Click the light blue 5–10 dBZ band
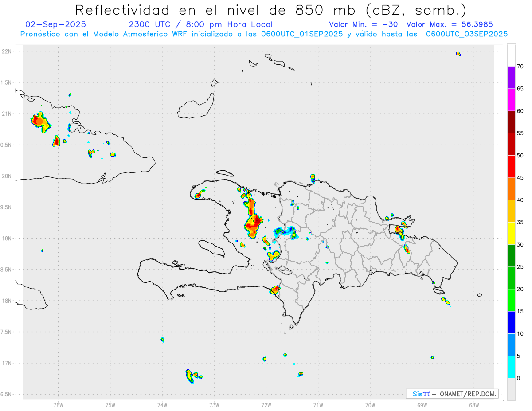The width and height of the screenshot is (532, 411). (x=511, y=344)
